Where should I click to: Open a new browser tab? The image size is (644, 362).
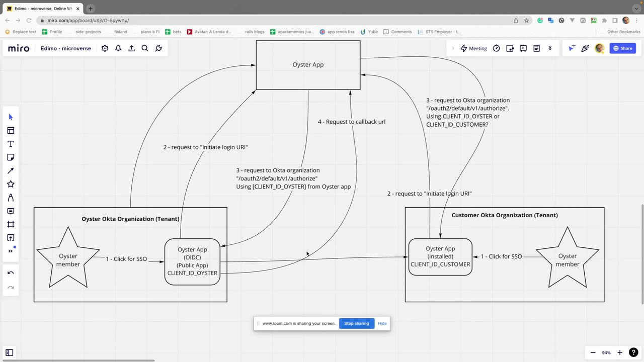point(91,9)
